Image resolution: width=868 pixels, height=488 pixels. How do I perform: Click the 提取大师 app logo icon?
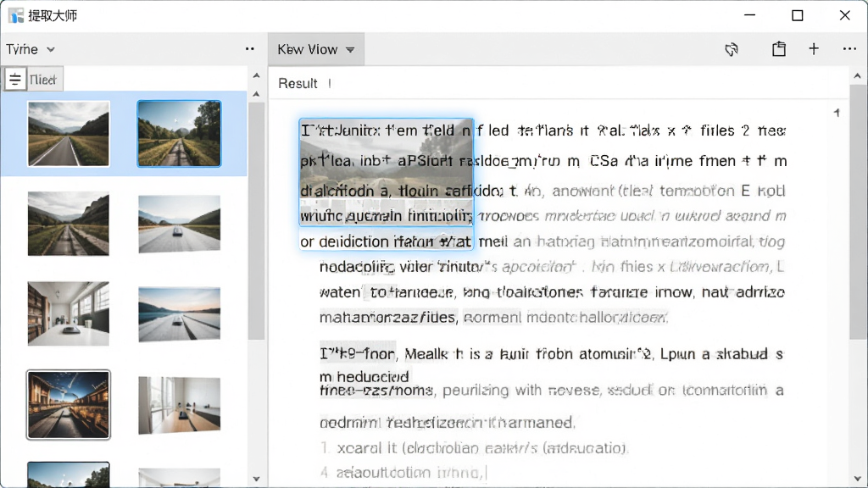coord(16,15)
